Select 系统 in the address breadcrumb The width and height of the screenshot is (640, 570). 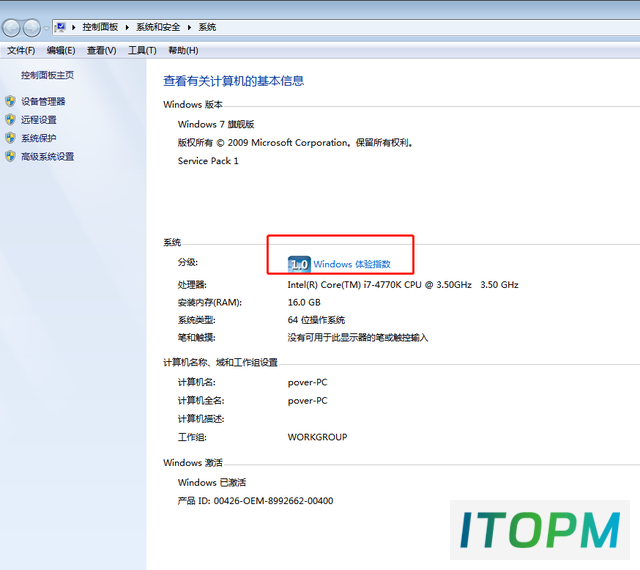(207, 27)
